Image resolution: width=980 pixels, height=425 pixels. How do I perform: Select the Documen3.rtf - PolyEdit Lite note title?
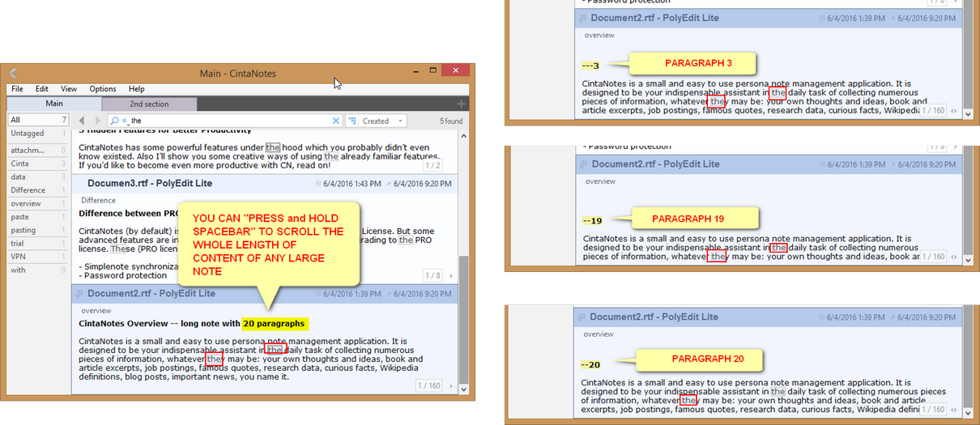(x=150, y=184)
